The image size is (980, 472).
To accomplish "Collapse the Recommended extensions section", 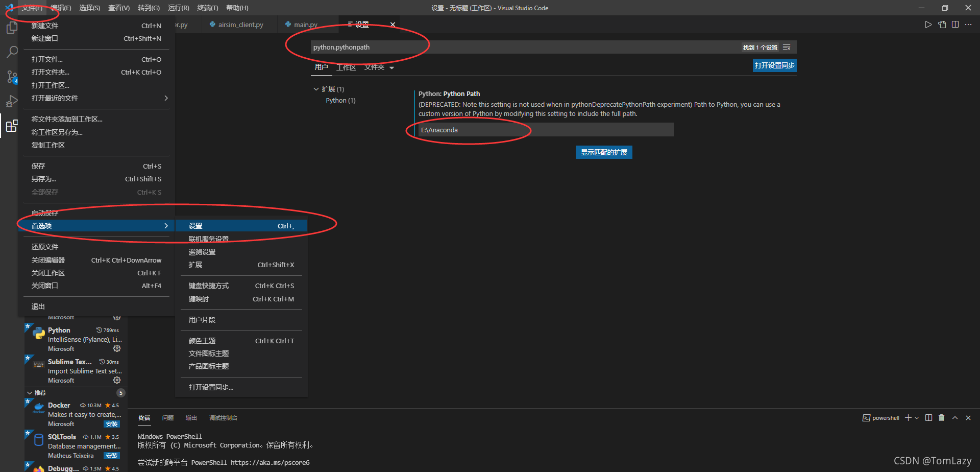I will (x=30, y=393).
